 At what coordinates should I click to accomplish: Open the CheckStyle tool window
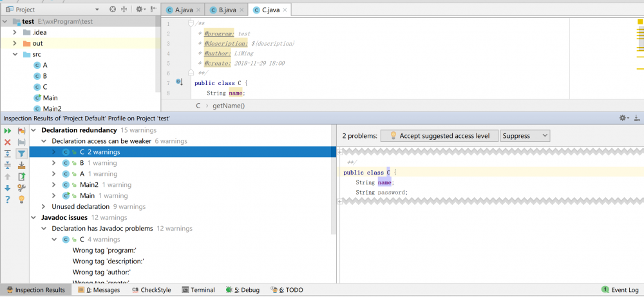point(151,290)
